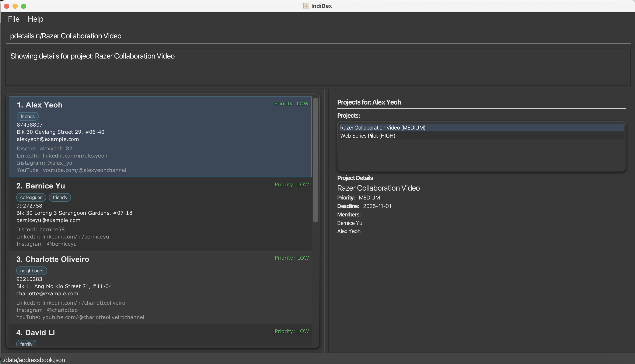Select Razer Collaboration Video (MEDIUM) in projects list

pyautogui.click(x=482, y=128)
